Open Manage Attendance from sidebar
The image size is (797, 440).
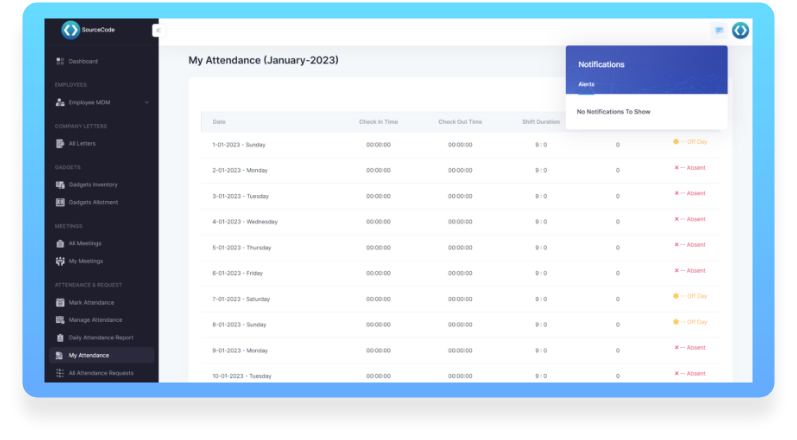click(95, 320)
